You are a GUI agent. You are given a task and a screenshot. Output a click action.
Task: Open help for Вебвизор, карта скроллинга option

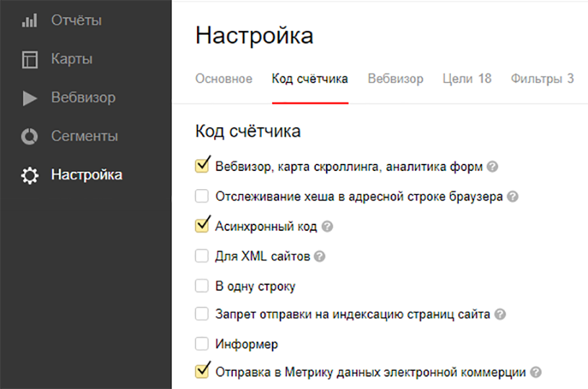(492, 166)
